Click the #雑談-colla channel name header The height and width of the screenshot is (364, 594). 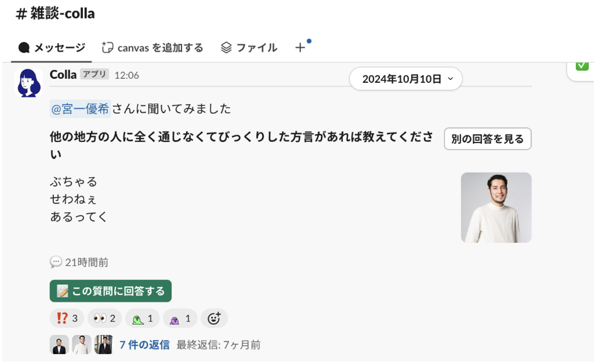55,14
